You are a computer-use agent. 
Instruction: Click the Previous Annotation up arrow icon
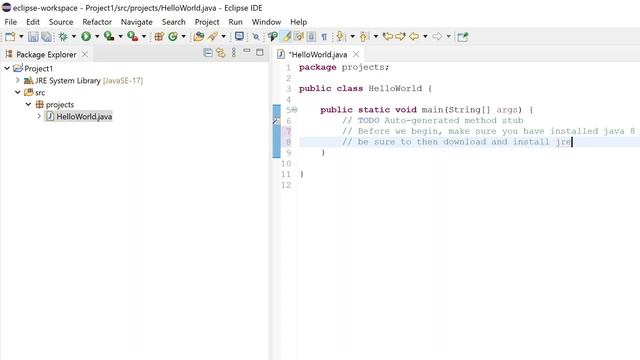tap(363, 37)
